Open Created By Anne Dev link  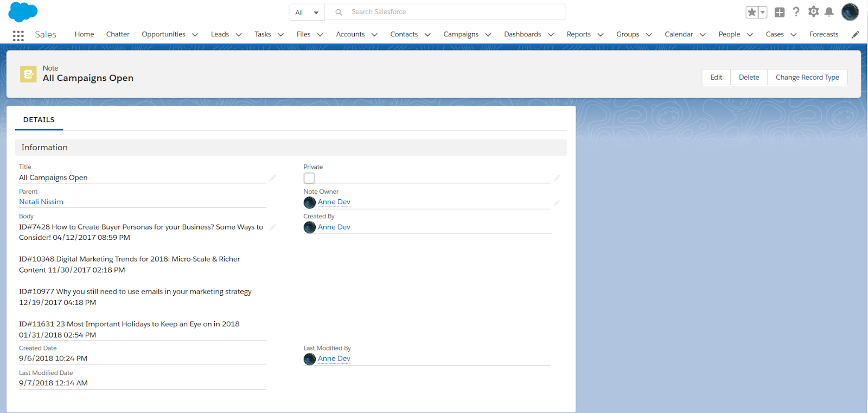coord(334,227)
